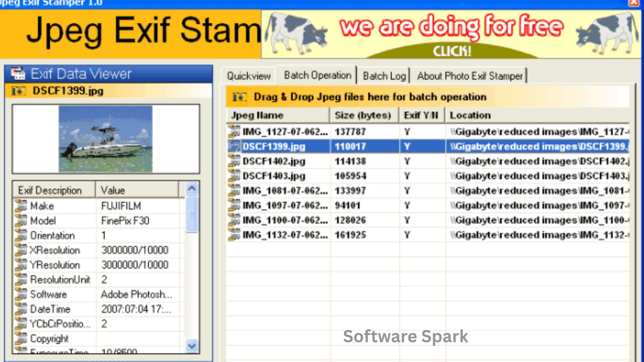Click icon beside YResolution exif row
This screenshot has width=644, height=362.
point(21,265)
